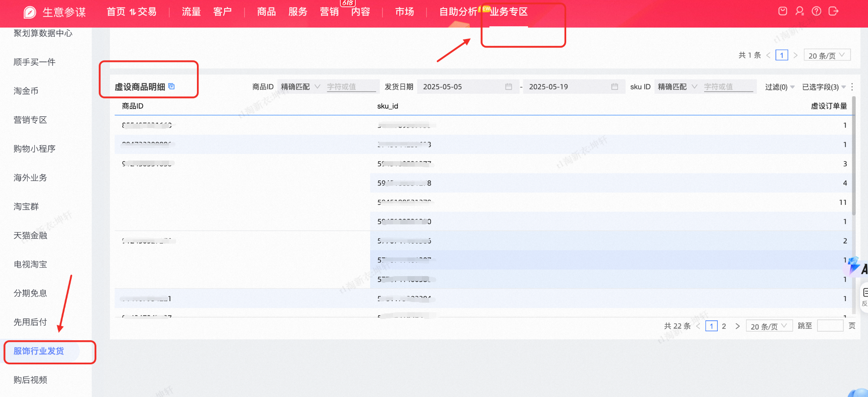
Task: Open the message inbox icon in header
Action: [x=783, y=11]
